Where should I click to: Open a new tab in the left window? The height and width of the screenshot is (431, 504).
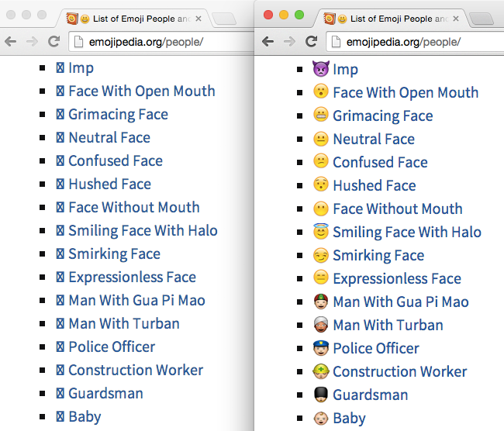[x=224, y=19]
